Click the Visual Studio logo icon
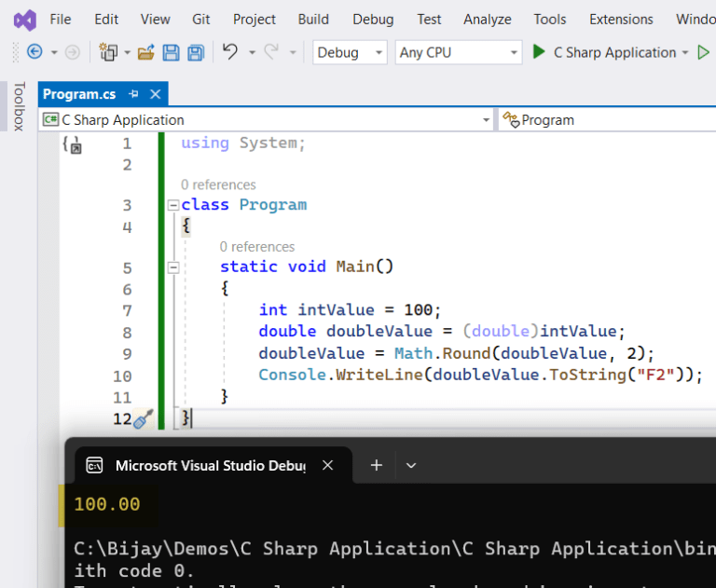The image size is (716, 588). [24, 21]
